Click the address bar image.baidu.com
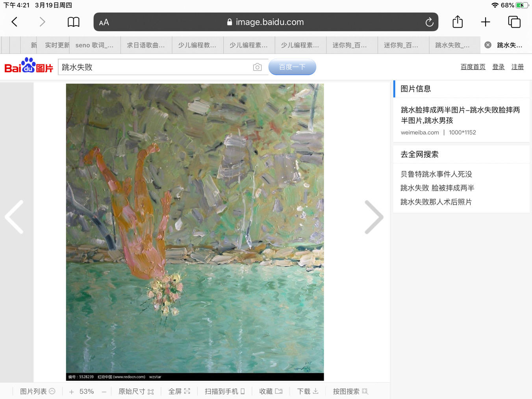Image resolution: width=532 pixels, height=399 pixels. [266, 22]
